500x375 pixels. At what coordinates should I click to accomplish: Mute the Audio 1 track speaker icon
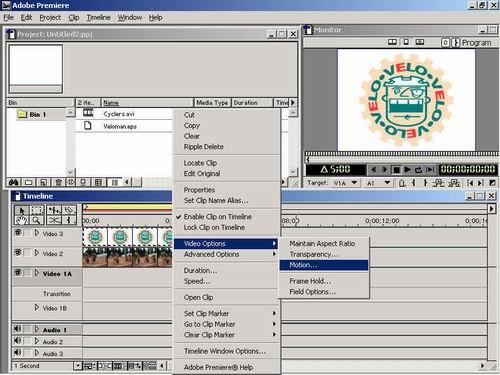coord(18,329)
